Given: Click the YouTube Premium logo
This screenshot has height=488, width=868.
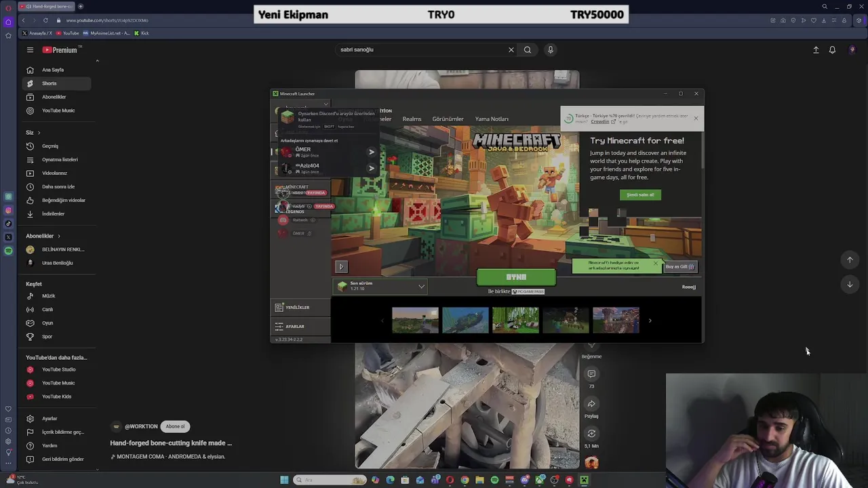Looking at the screenshot, I should pyautogui.click(x=60, y=49).
